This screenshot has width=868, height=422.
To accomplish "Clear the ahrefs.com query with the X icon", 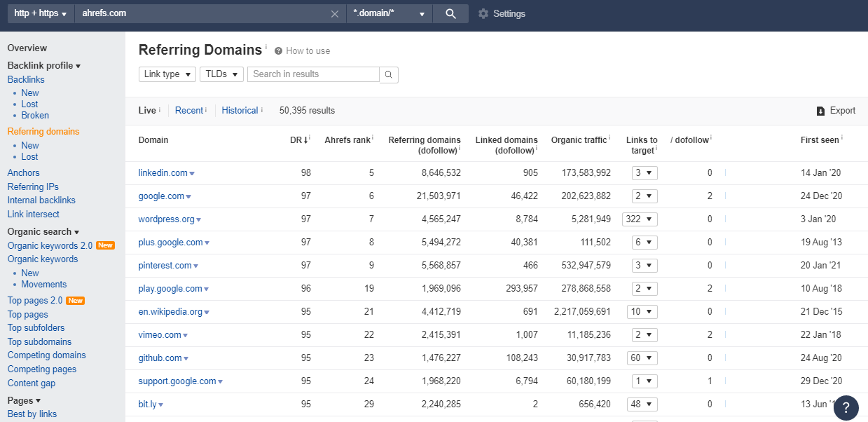I will (335, 13).
